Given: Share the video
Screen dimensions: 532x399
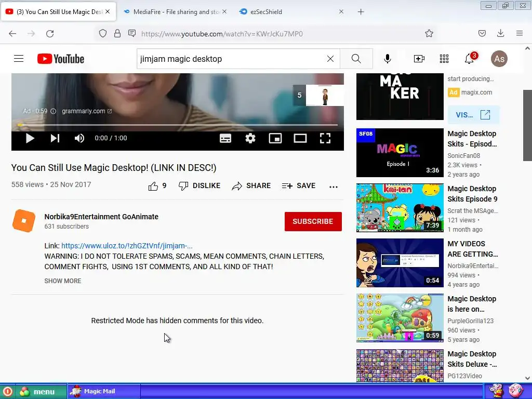Looking at the screenshot, I should (x=251, y=185).
